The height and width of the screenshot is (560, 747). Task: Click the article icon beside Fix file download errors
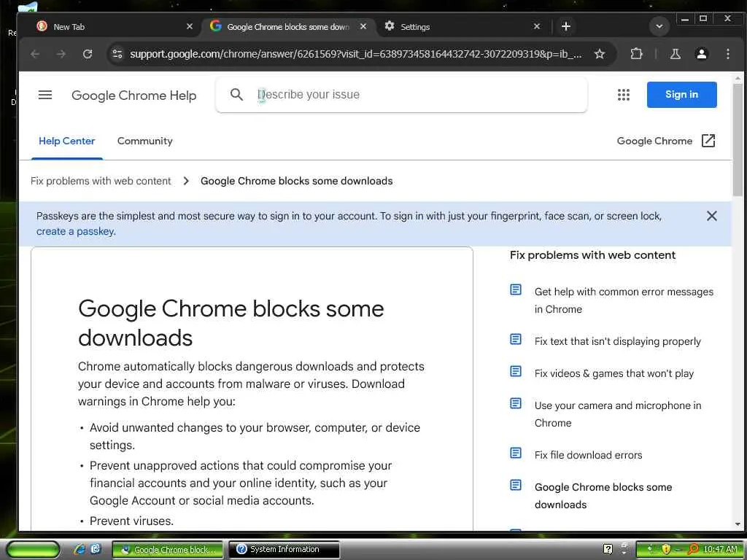(x=516, y=453)
